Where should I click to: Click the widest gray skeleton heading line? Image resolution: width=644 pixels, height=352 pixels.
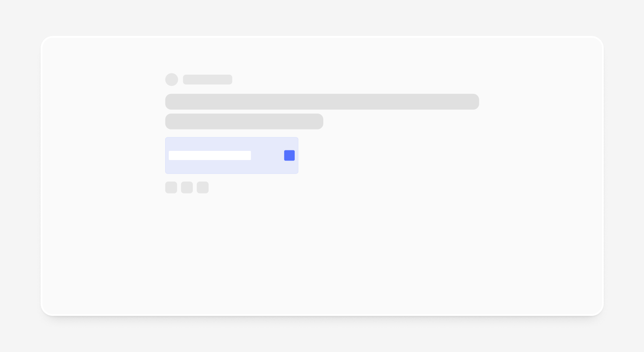coord(322,102)
